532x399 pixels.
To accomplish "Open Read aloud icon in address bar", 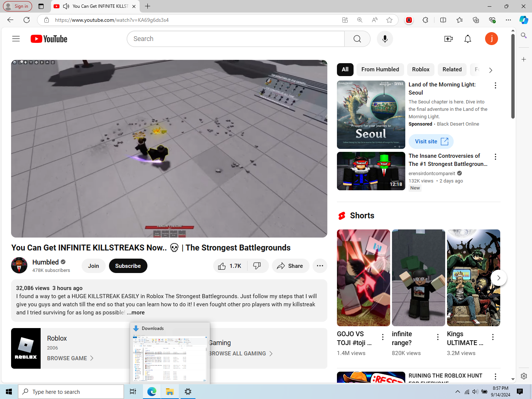I will pyautogui.click(x=375, y=20).
